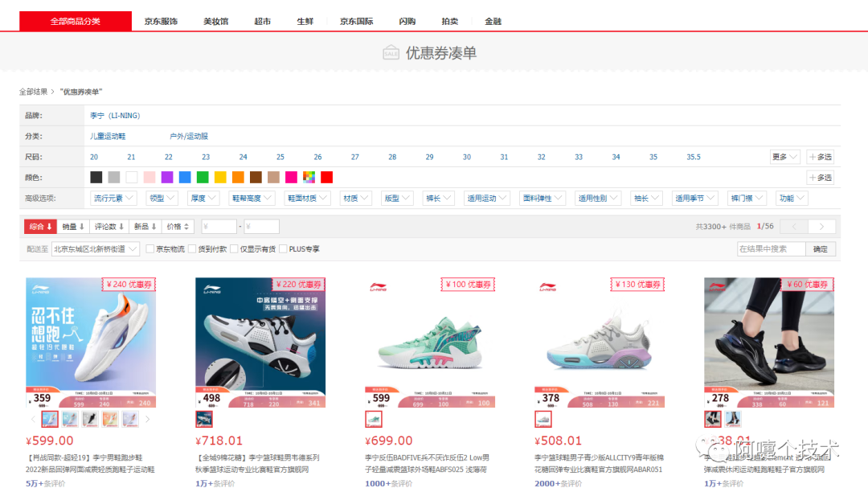Go to the 京东服饰 tab
868x488 pixels.
(161, 21)
